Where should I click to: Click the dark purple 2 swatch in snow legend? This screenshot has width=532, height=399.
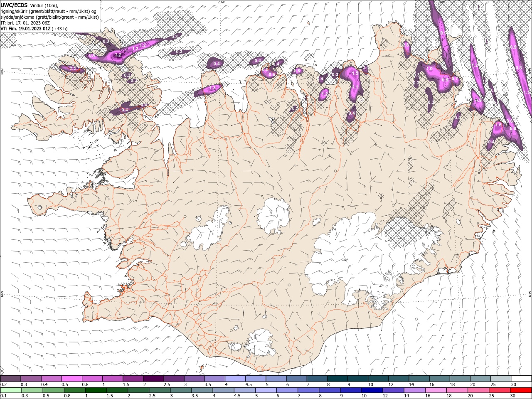click(153, 379)
